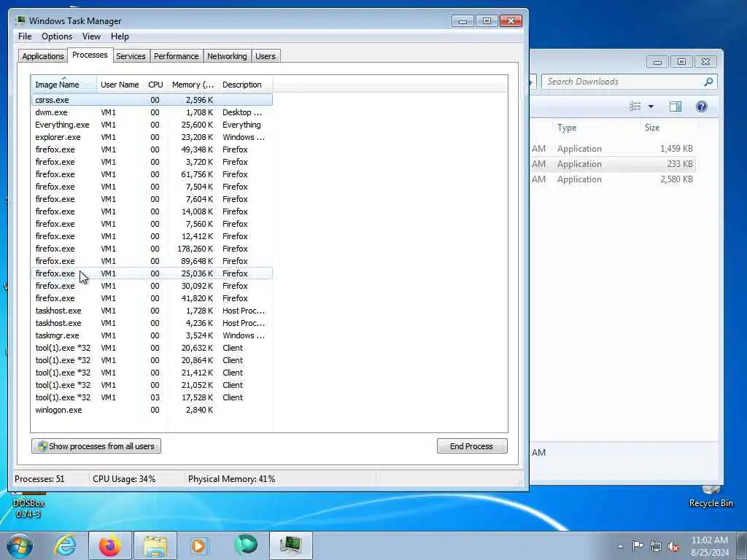The width and height of the screenshot is (747, 560).
Task: Select Task Manager taskbar icon
Action: pyautogui.click(x=291, y=545)
